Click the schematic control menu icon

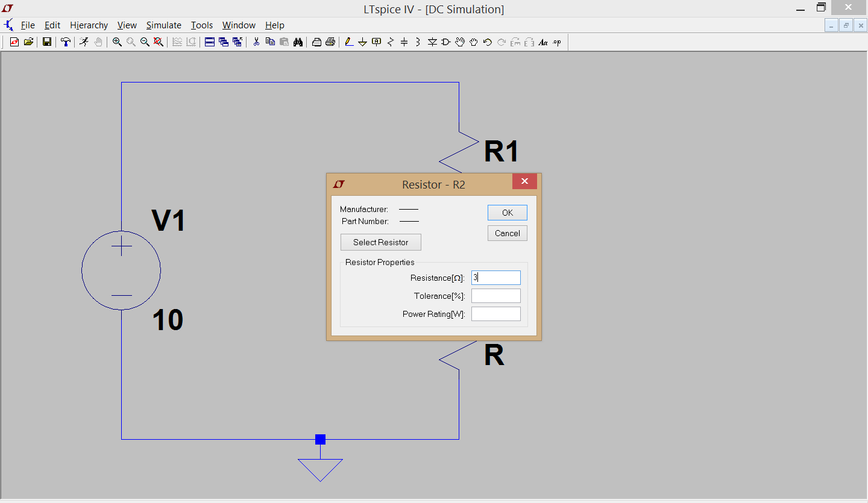tap(8, 25)
